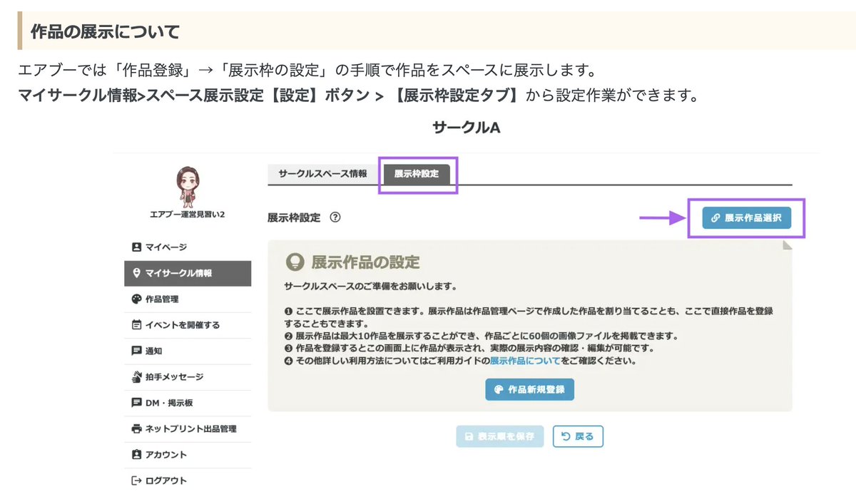Click the clapping hands icon for 拍手メッセージ

[x=136, y=376]
